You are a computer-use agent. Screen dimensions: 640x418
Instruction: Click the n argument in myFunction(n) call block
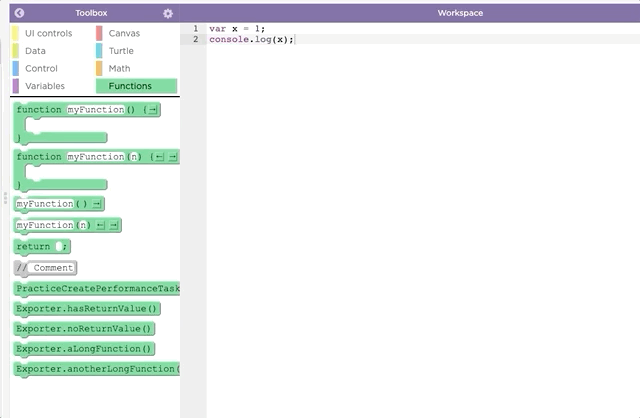(x=83, y=225)
